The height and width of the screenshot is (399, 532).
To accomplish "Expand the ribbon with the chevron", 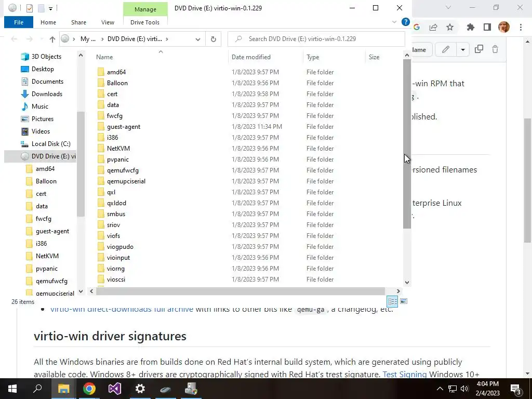I will pyautogui.click(x=394, y=22).
